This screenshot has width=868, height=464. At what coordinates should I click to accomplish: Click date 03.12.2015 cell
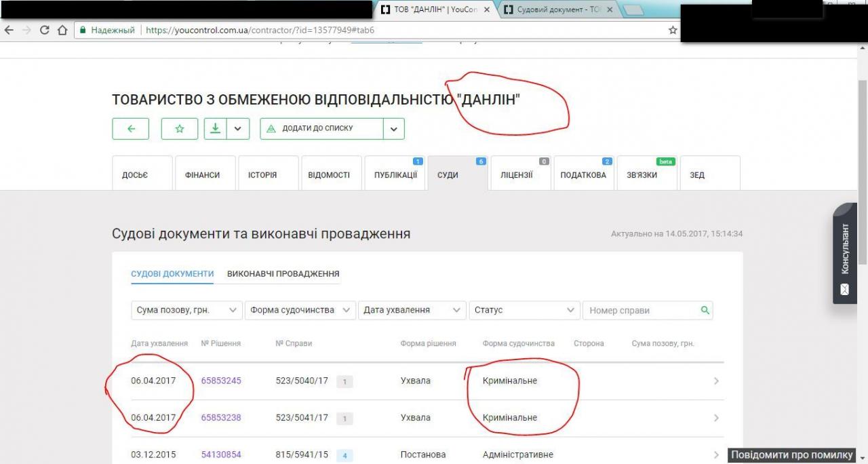tap(154, 455)
